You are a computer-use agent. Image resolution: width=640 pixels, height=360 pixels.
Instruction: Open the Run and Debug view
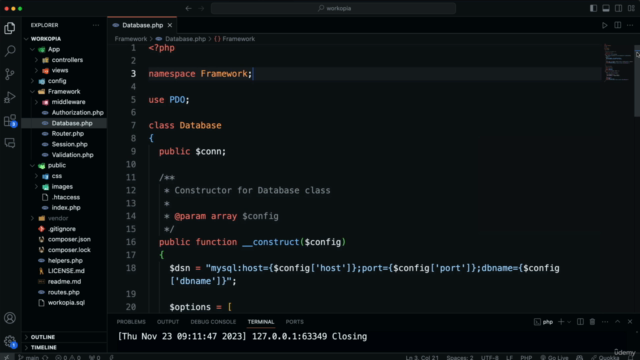coord(10,97)
